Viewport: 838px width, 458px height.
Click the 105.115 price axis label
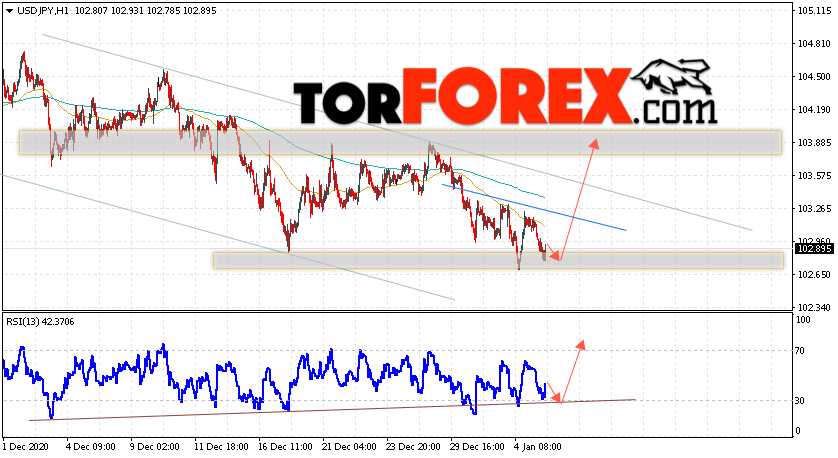click(814, 11)
